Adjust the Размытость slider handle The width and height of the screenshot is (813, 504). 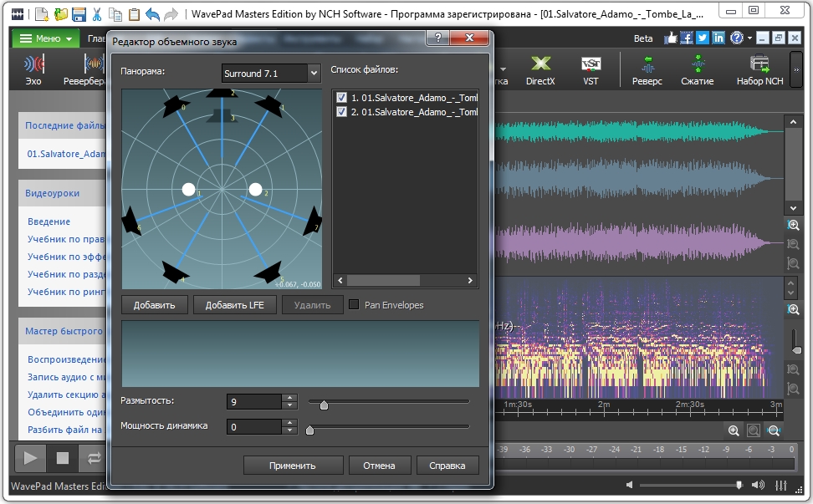[x=324, y=405]
